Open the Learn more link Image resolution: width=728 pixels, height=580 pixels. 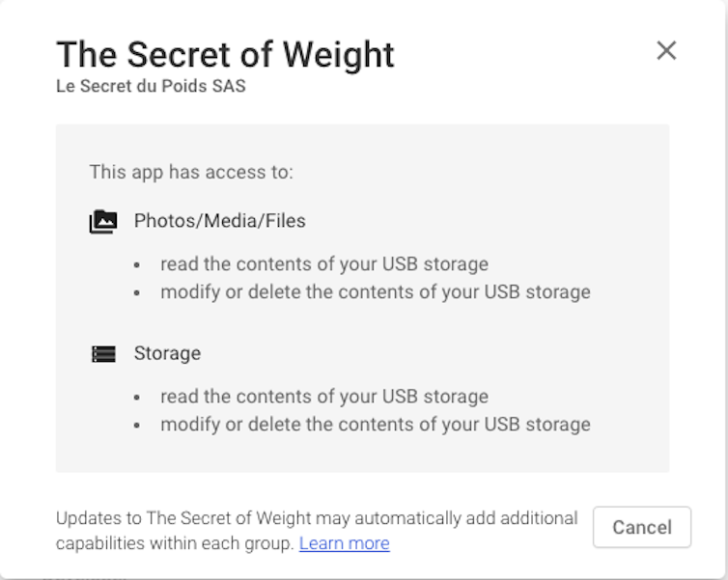coord(344,543)
